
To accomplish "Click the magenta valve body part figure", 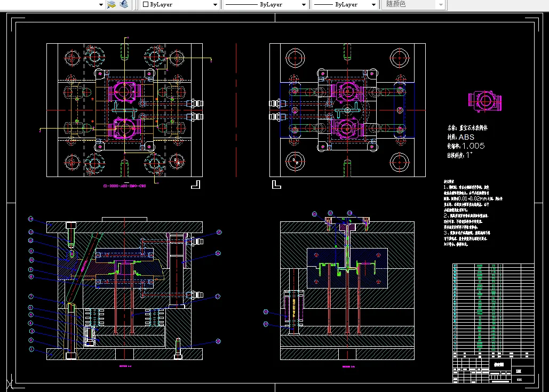I will [x=485, y=101].
